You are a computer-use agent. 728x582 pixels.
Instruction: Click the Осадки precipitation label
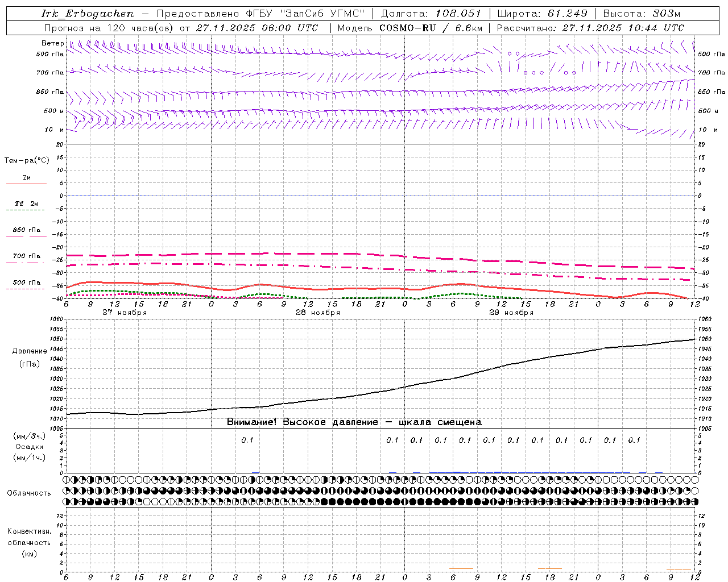(x=30, y=447)
